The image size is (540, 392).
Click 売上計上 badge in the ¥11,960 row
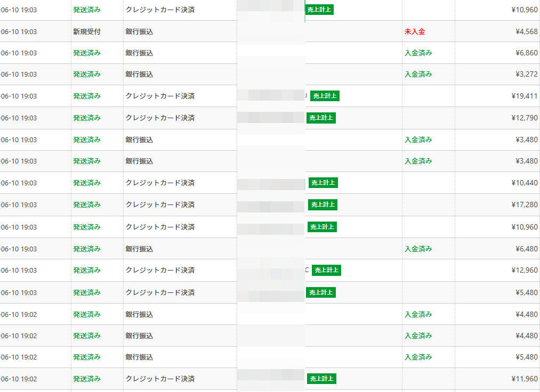tap(321, 379)
